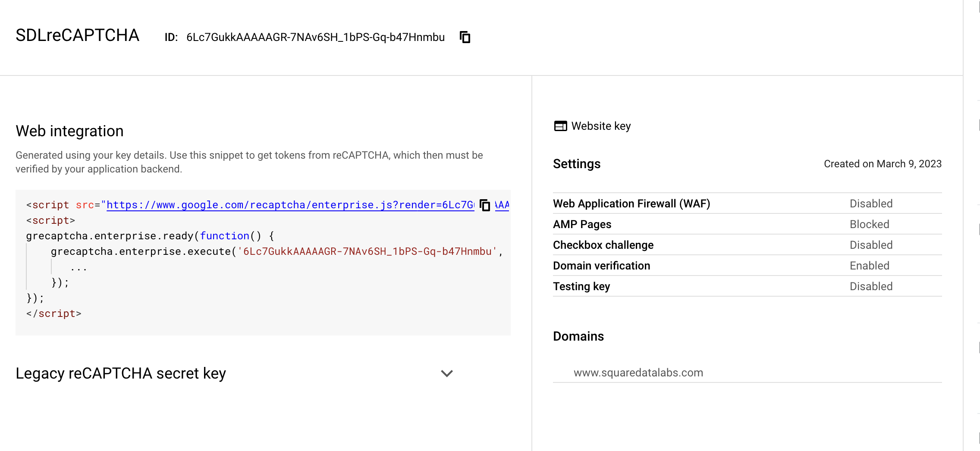Select the Web Application Firewall (WAF) setting
This screenshot has width=980, height=451.
pyautogui.click(x=631, y=204)
